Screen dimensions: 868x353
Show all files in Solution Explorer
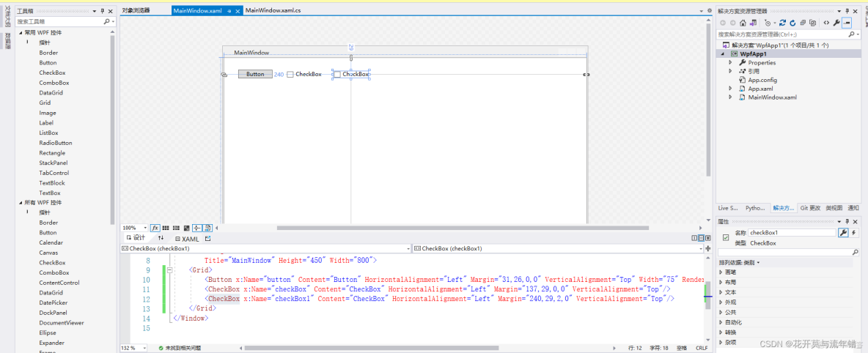(812, 23)
